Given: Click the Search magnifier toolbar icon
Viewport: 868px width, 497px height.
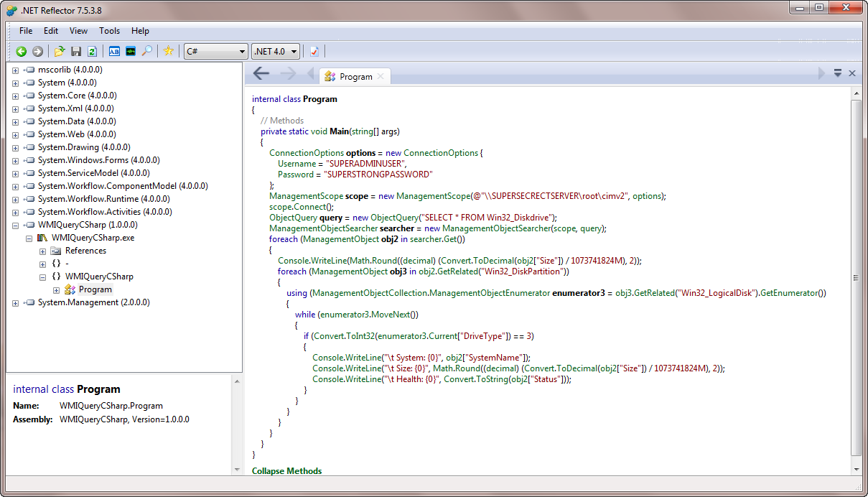Looking at the screenshot, I should [146, 51].
